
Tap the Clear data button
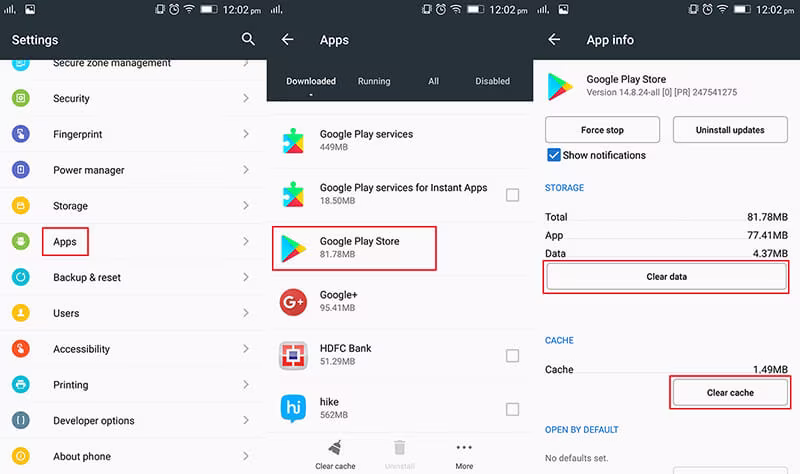pyautogui.click(x=666, y=277)
